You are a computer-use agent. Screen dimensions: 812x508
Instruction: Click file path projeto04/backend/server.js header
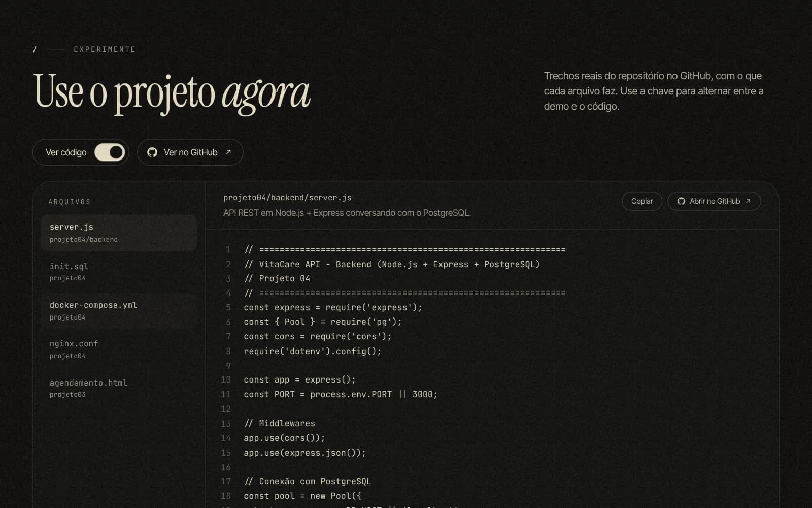click(287, 198)
